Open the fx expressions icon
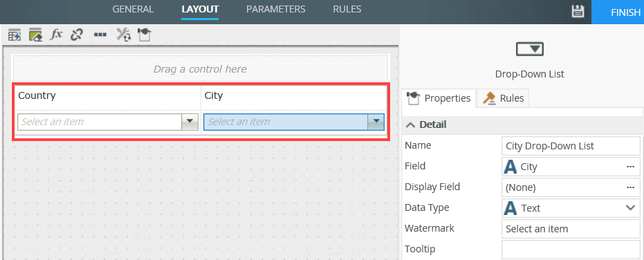 (56, 35)
